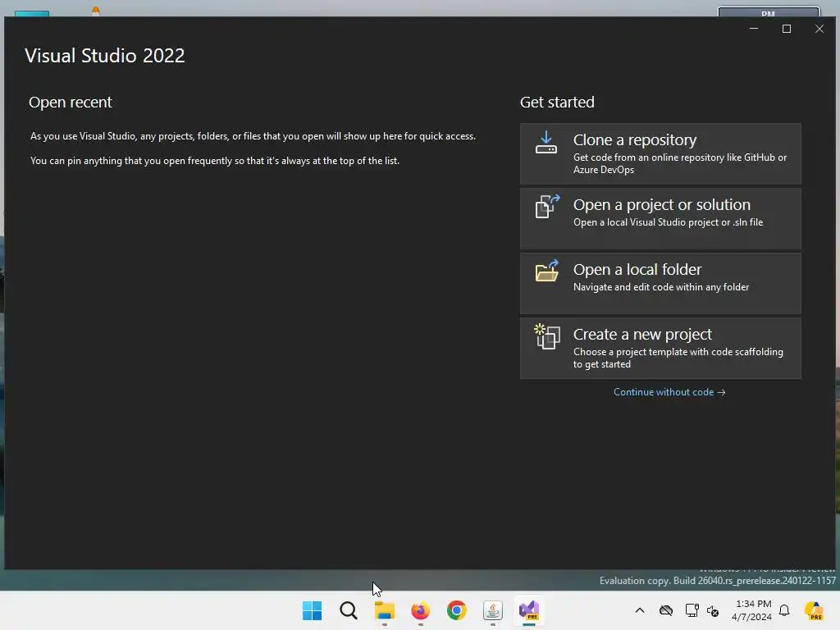This screenshot has height=630, width=840.
Task: Click the Visual Studio Preview taskbar icon
Action: 529,610
